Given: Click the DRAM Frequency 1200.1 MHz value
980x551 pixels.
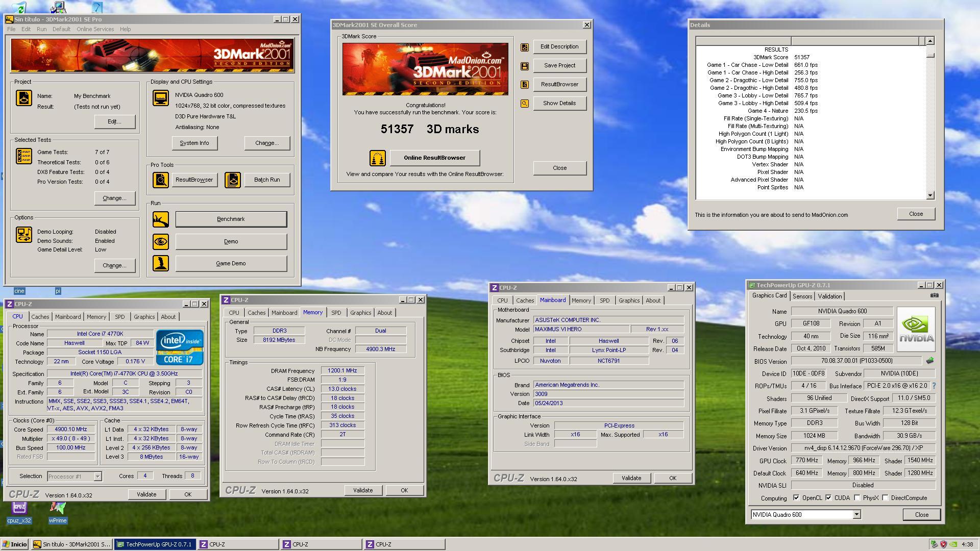Looking at the screenshot, I should (342, 371).
